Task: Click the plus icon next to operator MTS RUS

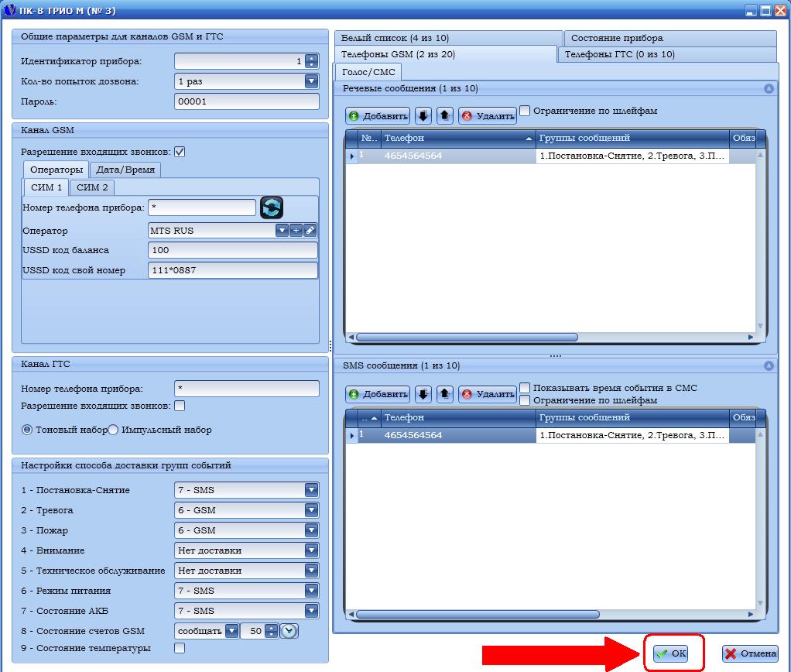Action: pos(296,231)
